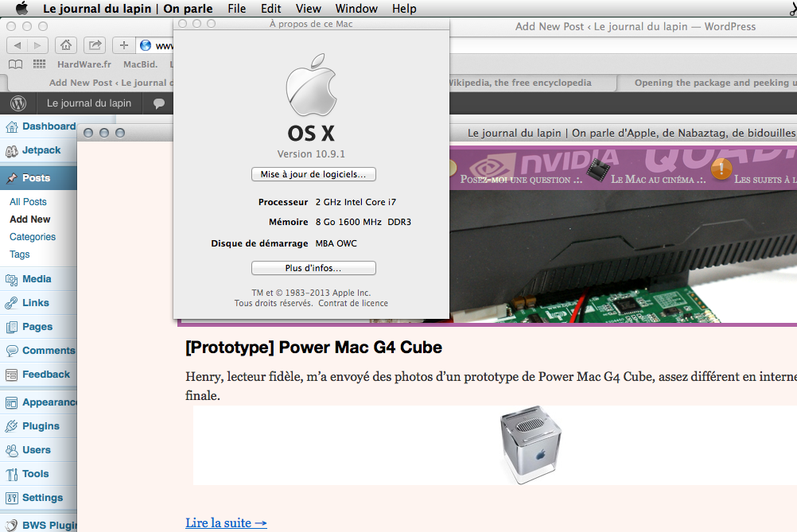This screenshot has width=797, height=532.
Task: Click the WordPress logo in admin bar
Action: pos(18,103)
